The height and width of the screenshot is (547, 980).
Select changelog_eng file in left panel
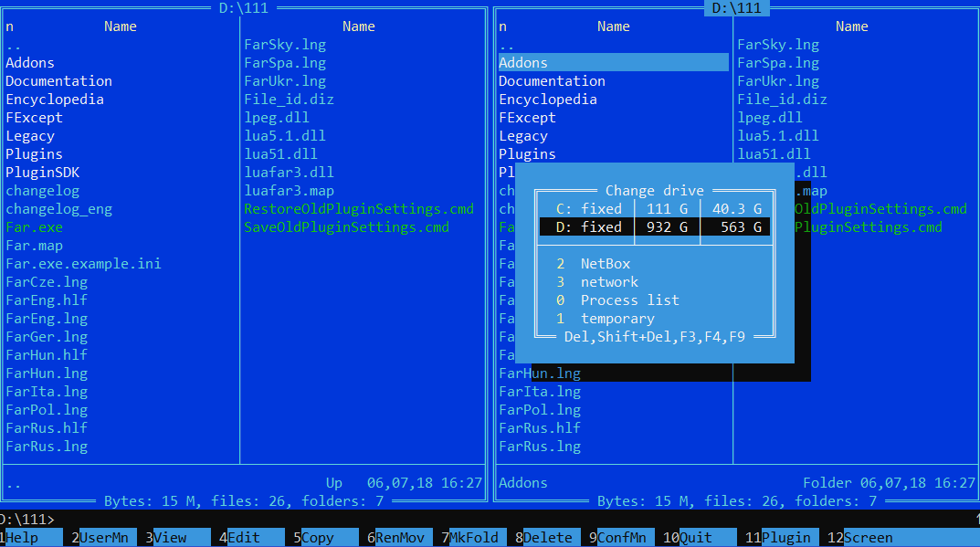[58, 209]
